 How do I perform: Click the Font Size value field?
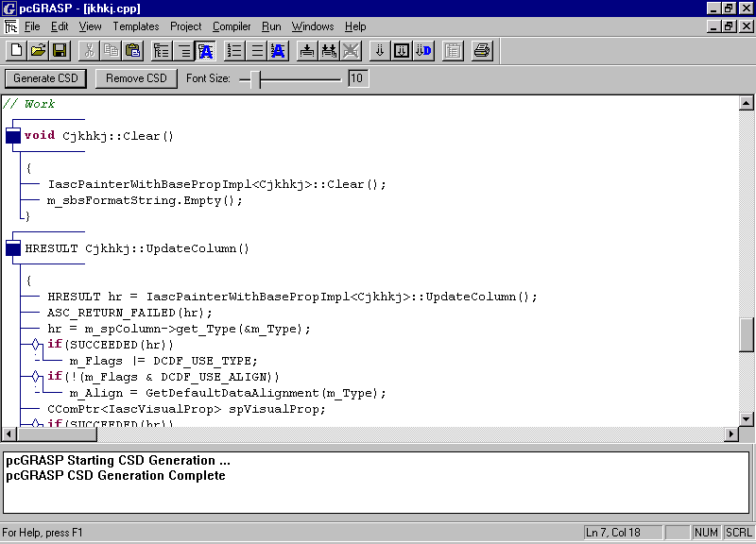[x=358, y=78]
